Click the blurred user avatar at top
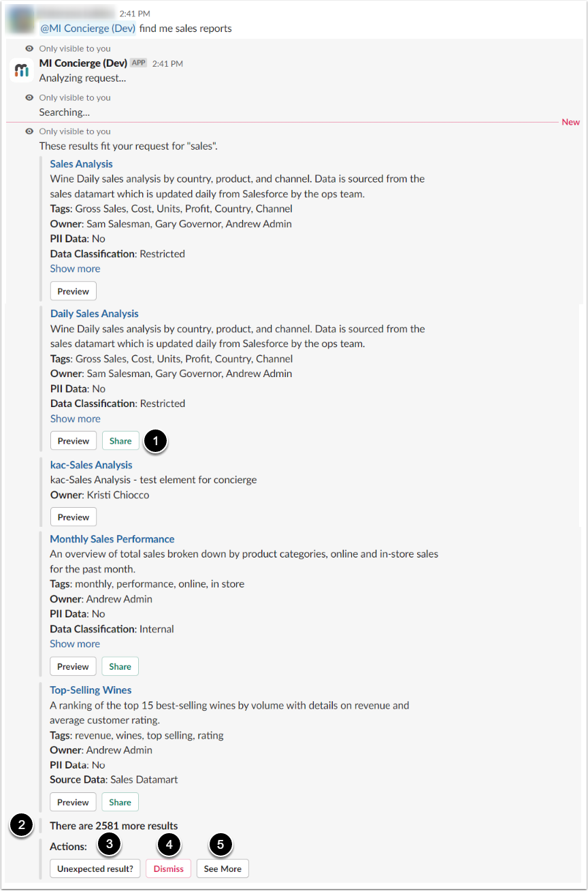 (x=20, y=20)
